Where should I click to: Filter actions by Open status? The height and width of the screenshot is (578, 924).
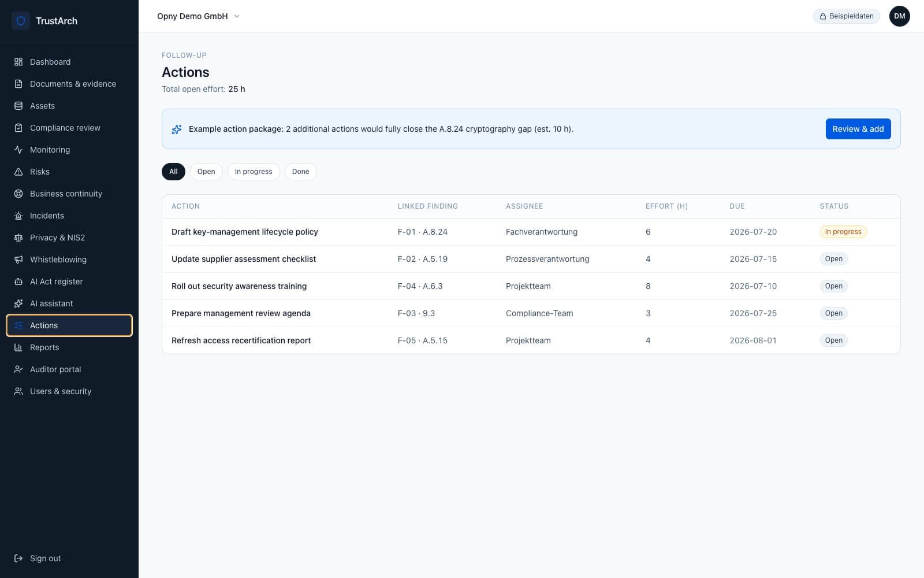click(x=206, y=172)
